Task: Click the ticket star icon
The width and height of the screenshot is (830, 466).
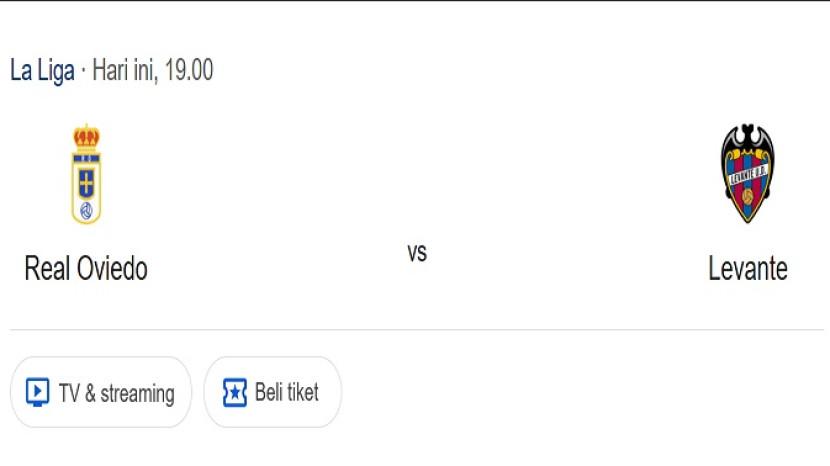Action: tap(234, 392)
